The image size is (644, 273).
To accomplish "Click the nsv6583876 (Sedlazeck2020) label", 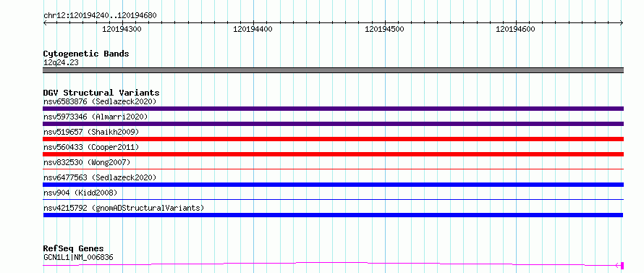I will click(x=100, y=101).
